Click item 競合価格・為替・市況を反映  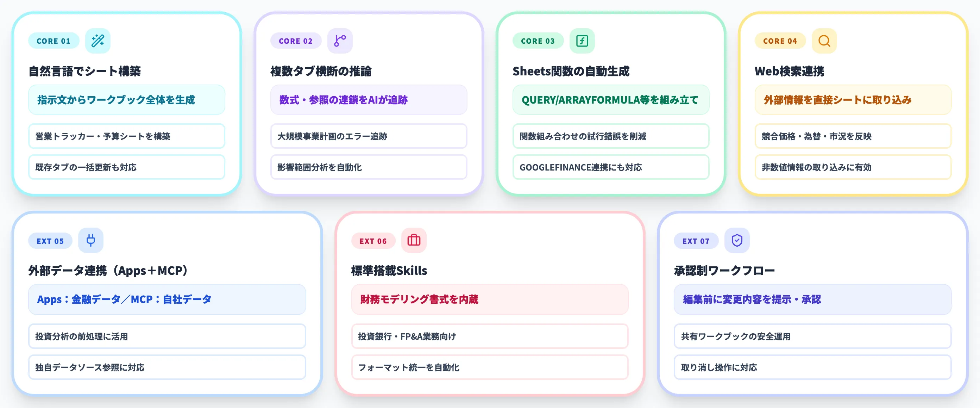(853, 136)
